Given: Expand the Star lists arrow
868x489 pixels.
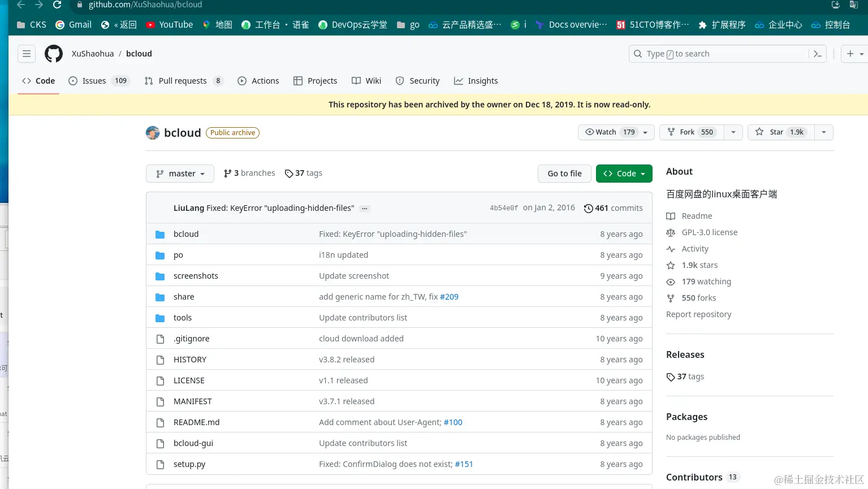Looking at the screenshot, I should click(x=824, y=132).
